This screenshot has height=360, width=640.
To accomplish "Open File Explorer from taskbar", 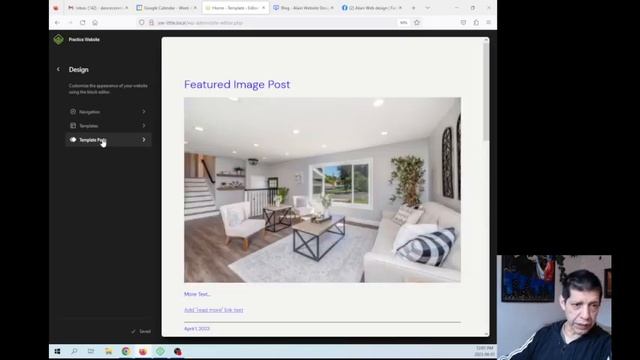I will pyautogui.click(x=109, y=351).
